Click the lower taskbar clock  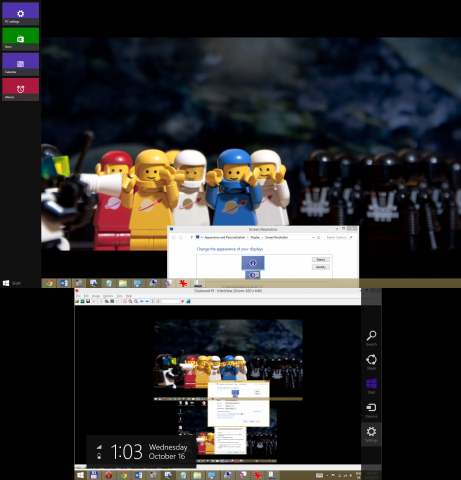pos(372,475)
